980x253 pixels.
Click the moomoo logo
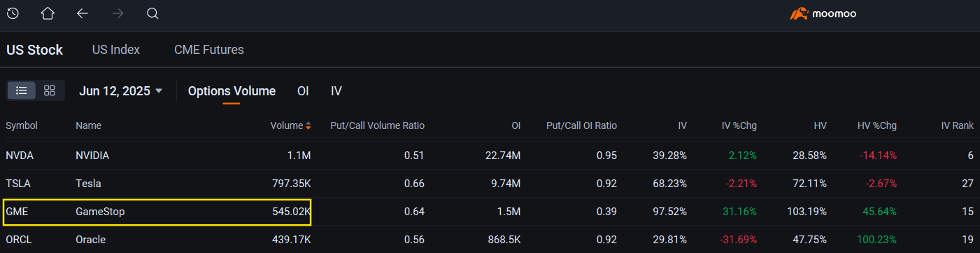(x=823, y=13)
